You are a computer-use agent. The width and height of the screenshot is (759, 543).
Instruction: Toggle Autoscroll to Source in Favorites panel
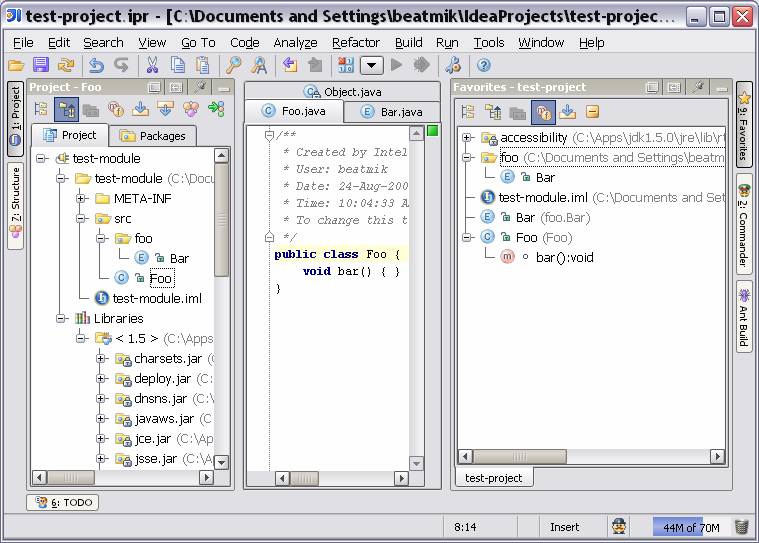(x=568, y=112)
